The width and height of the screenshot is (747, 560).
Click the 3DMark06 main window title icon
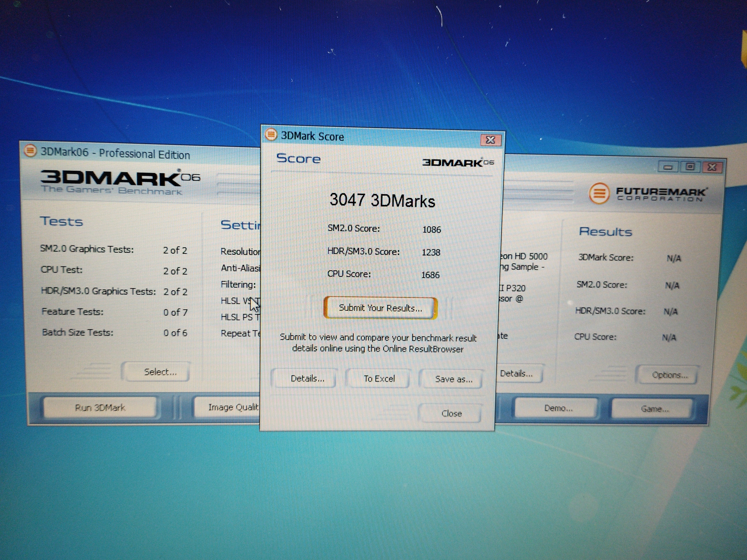(30, 151)
